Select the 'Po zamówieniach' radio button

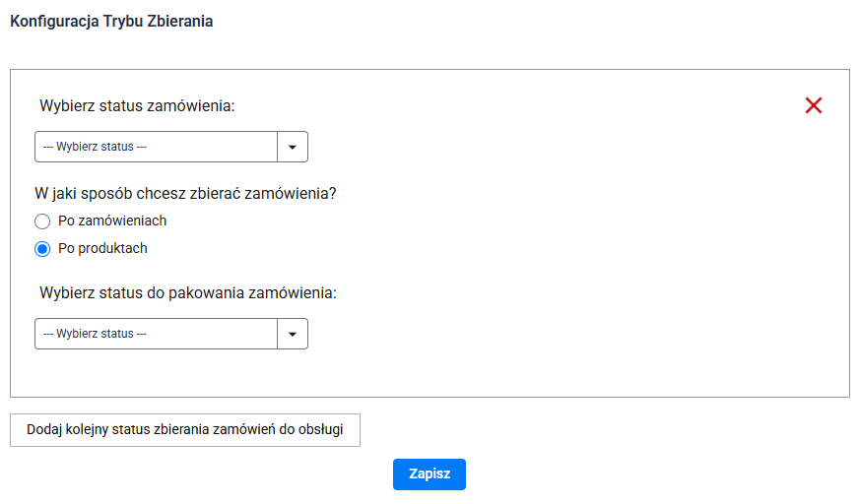[42, 221]
